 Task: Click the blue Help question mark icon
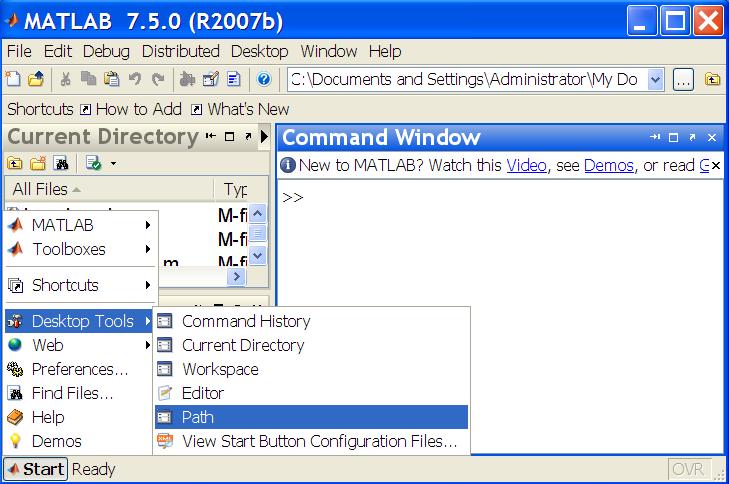pos(264,80)
